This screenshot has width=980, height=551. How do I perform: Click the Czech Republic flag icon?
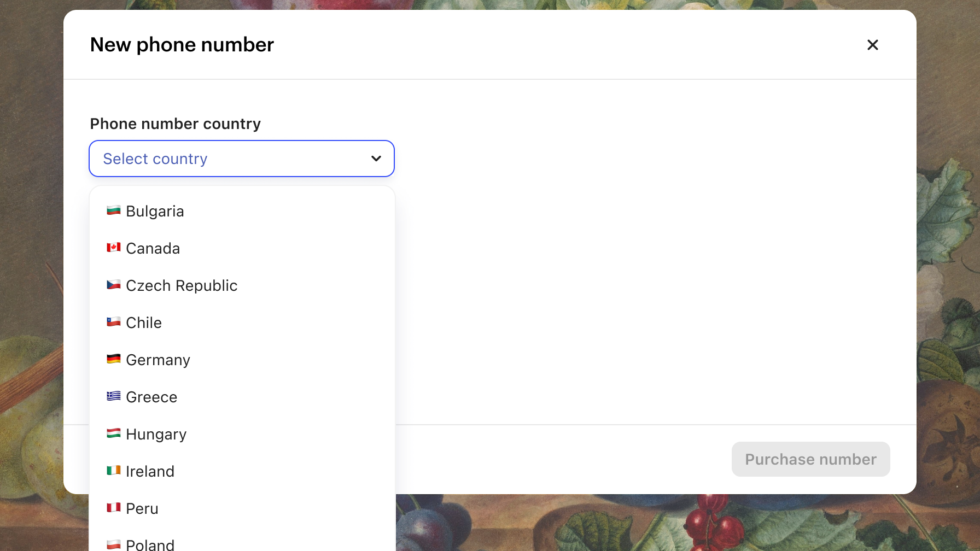[x=113, y=285]
